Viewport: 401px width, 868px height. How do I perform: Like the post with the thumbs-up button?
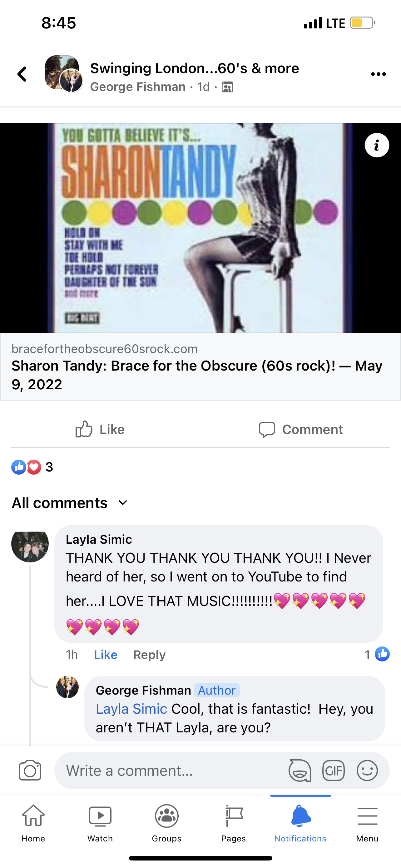pyautogui.click(x=100, y=429)
